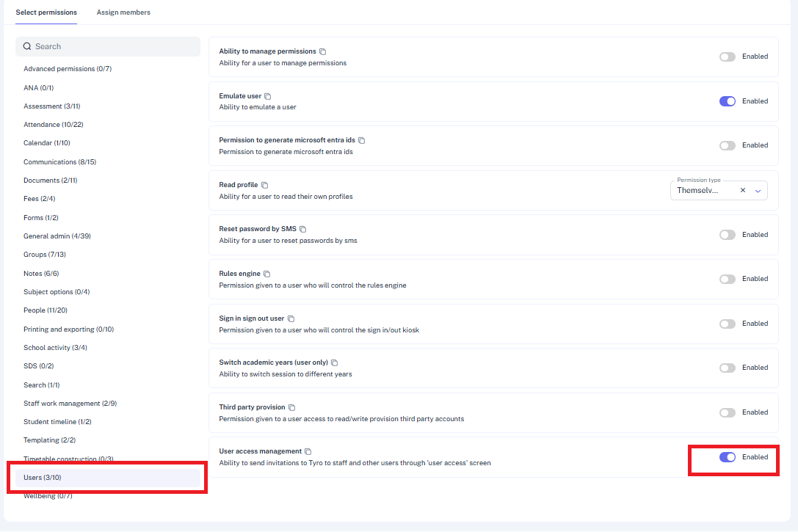Enable the Rules engine toggle
This screenshot has width=798, height=532.
pos(727,279)
